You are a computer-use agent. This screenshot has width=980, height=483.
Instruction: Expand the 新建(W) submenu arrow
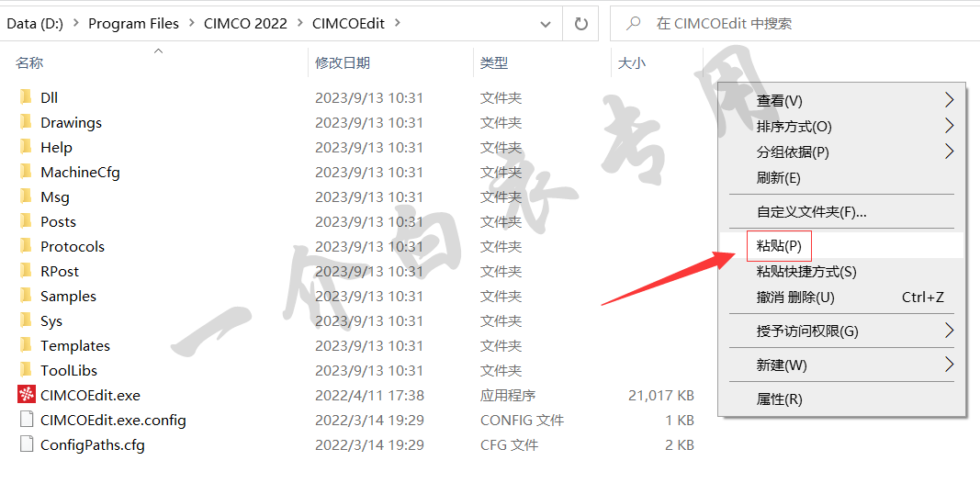tap(950, 365)
